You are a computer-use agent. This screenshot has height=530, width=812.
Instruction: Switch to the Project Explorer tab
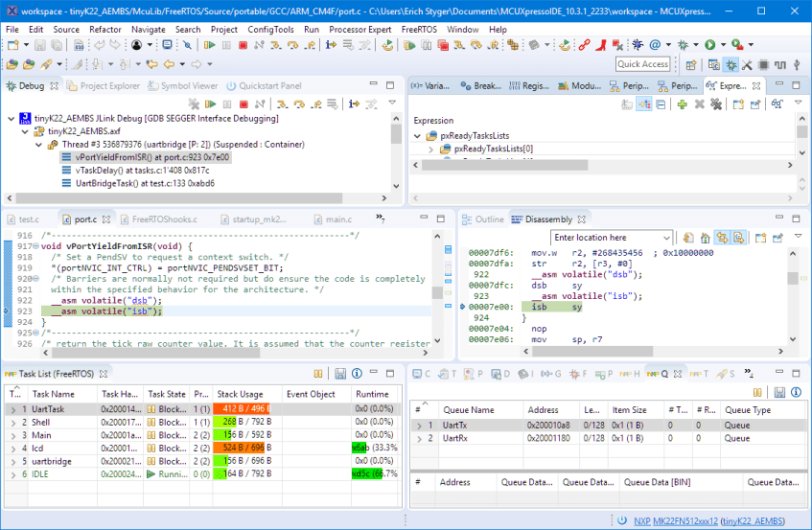[104, 86]
